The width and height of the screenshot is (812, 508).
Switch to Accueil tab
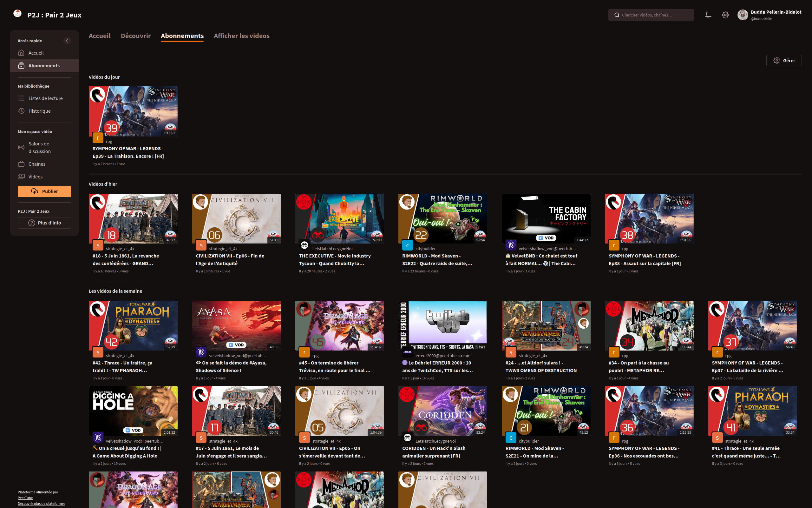[x=100, y=36]
